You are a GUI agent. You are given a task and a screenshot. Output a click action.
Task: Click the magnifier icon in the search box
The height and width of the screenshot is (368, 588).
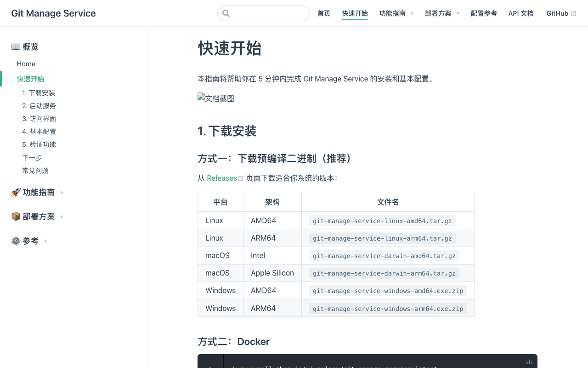point(226,13)
